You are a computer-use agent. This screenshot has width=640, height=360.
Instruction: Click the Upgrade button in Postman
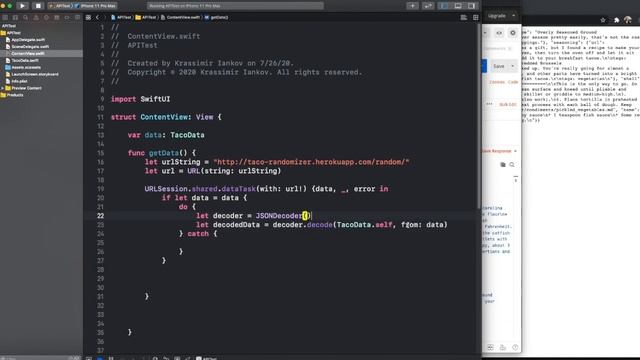497,16
